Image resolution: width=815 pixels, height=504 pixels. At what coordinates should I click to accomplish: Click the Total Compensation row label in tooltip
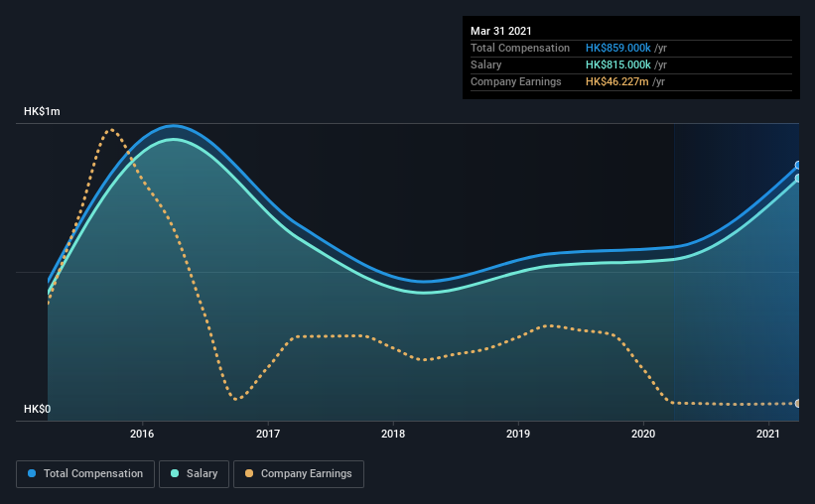520,48
